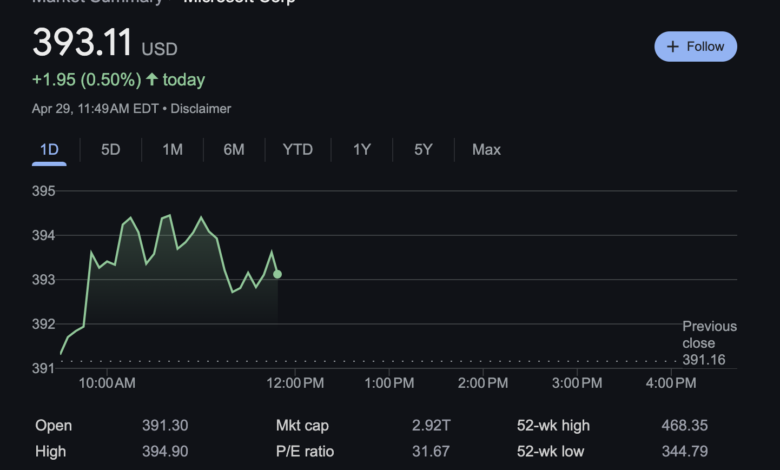
Task: Click the Mkt cap value 2.92T
Action: coord(431,426)
